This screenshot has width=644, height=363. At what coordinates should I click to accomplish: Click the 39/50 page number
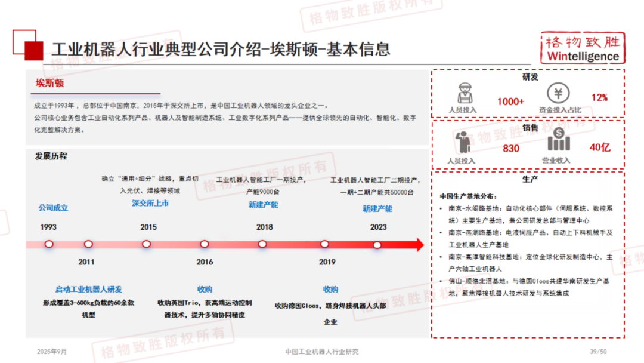598,352
